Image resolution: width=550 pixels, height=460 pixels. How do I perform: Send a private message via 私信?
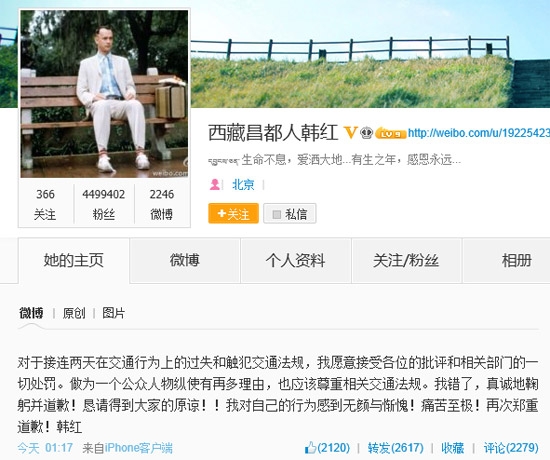[x=290, y=213]
